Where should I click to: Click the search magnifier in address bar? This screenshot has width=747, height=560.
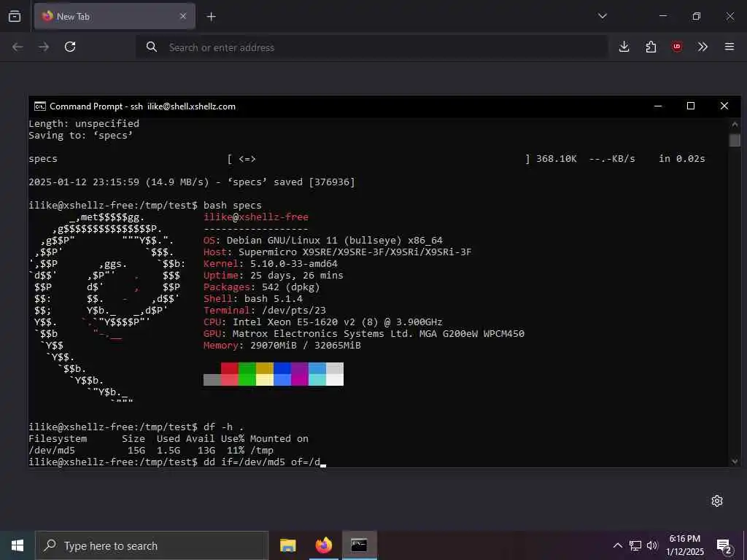pos(152,47)
